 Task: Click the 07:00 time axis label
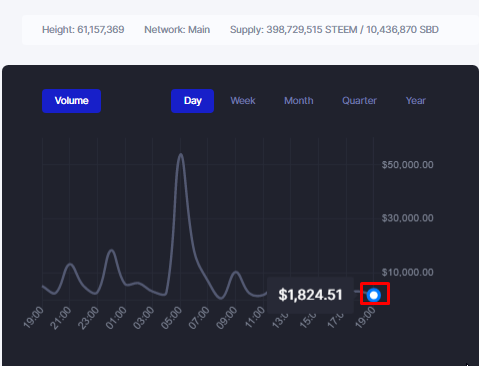coord(199,318)
